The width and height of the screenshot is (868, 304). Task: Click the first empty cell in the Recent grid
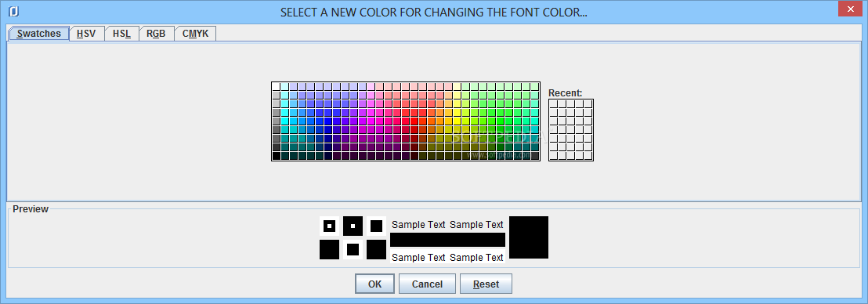[x=553, y=103]
